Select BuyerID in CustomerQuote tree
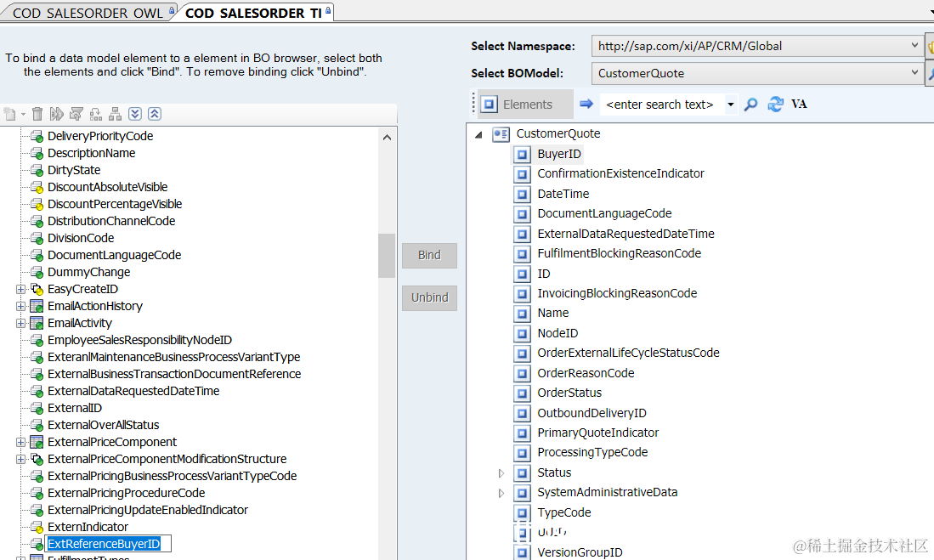The width and height of the screenshot is (934, 560). 558,154
